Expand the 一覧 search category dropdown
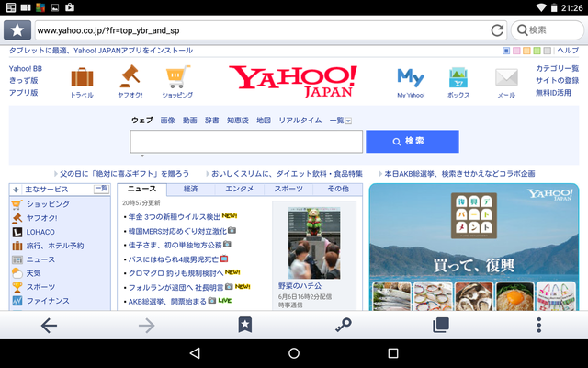The image size is (588, 368). point(340,121)
